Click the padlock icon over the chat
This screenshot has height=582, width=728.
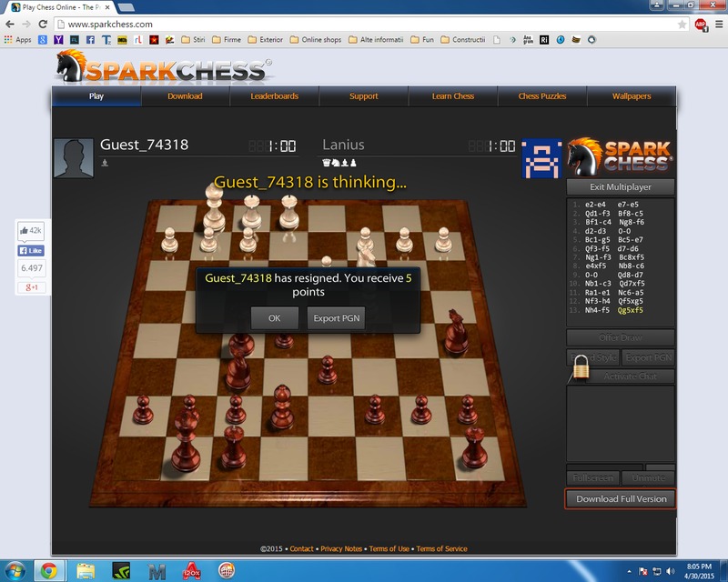581,368
